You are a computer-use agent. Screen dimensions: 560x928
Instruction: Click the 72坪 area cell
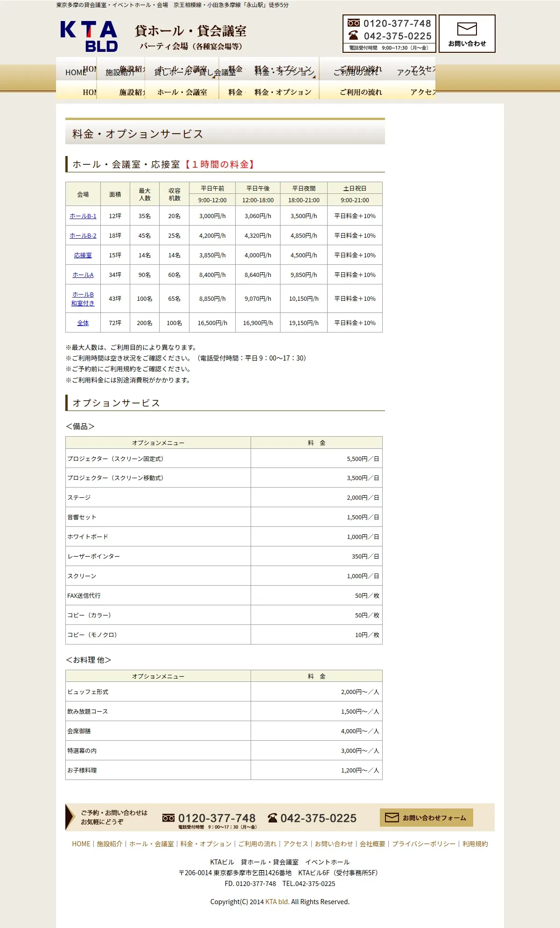click(115, 323)
